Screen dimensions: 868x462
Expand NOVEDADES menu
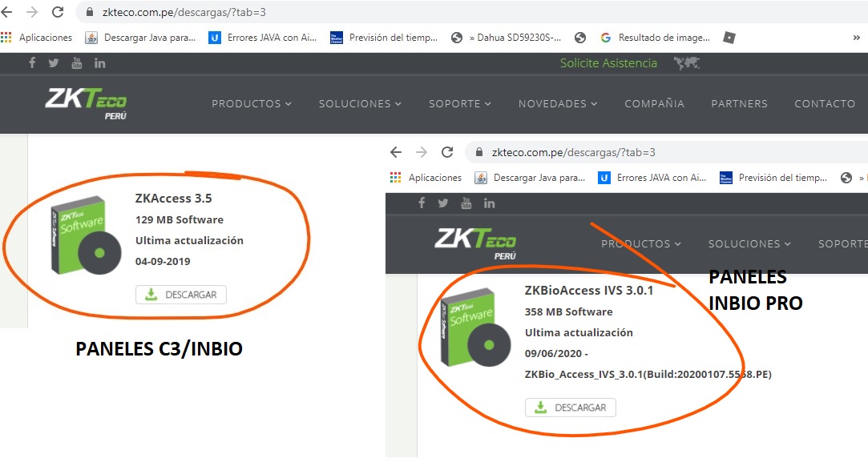[558, 103]
